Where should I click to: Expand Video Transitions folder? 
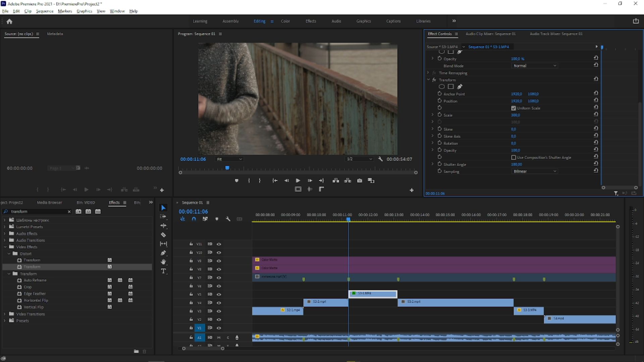[x=5, y=314]
